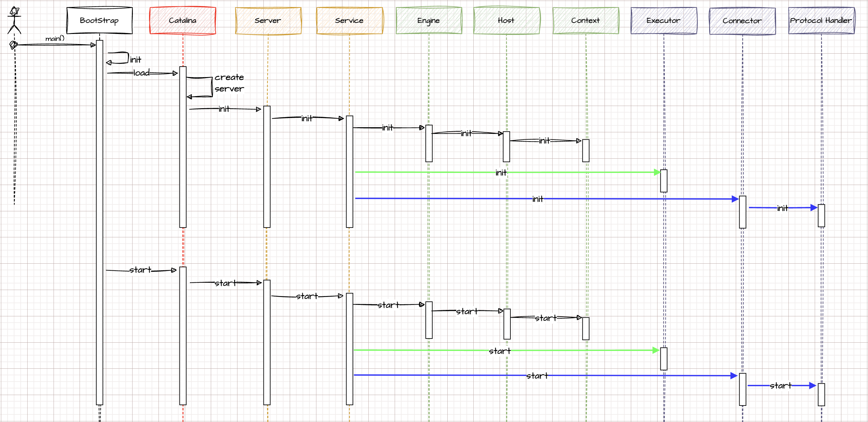
Task: Select the Service lifeline header
Action: (x=349, y=21)
